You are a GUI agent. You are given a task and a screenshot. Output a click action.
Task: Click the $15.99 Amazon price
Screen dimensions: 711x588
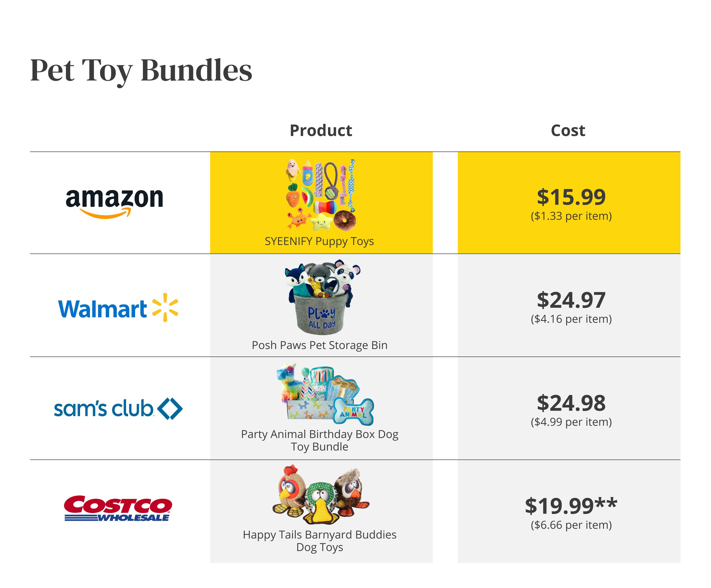571,197
